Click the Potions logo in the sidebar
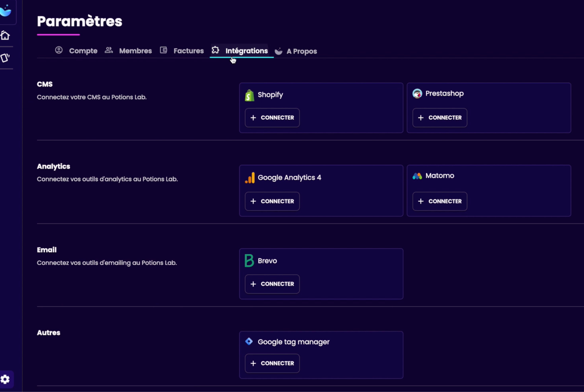Image resolution: width=584 pixels, height=392 pixels. (x=5, y=11)
